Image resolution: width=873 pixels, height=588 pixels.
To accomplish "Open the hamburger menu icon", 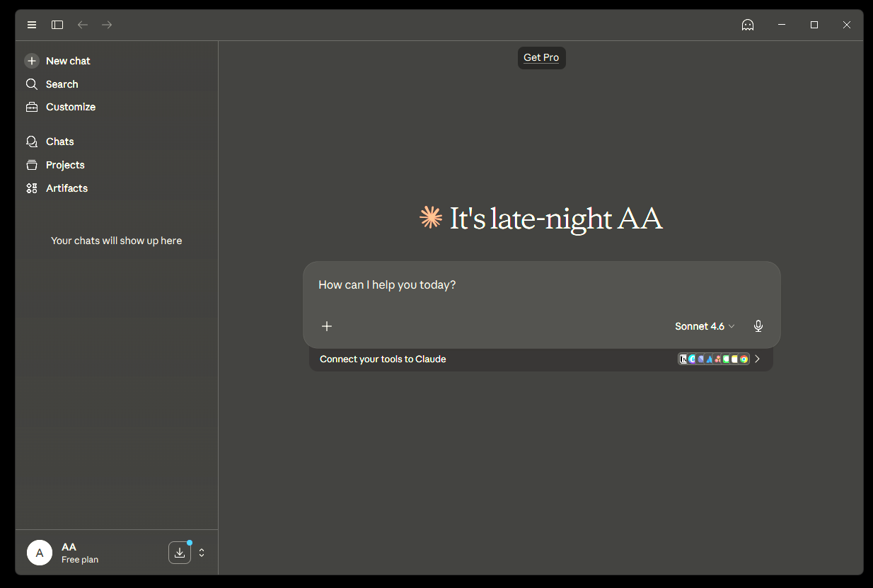I will (x=32, y=25).
